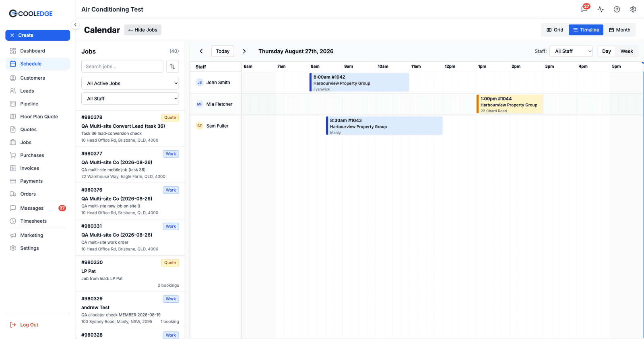Go to next day arrow
Viewport: 644px width, 339px height.
tap(244, 51)
